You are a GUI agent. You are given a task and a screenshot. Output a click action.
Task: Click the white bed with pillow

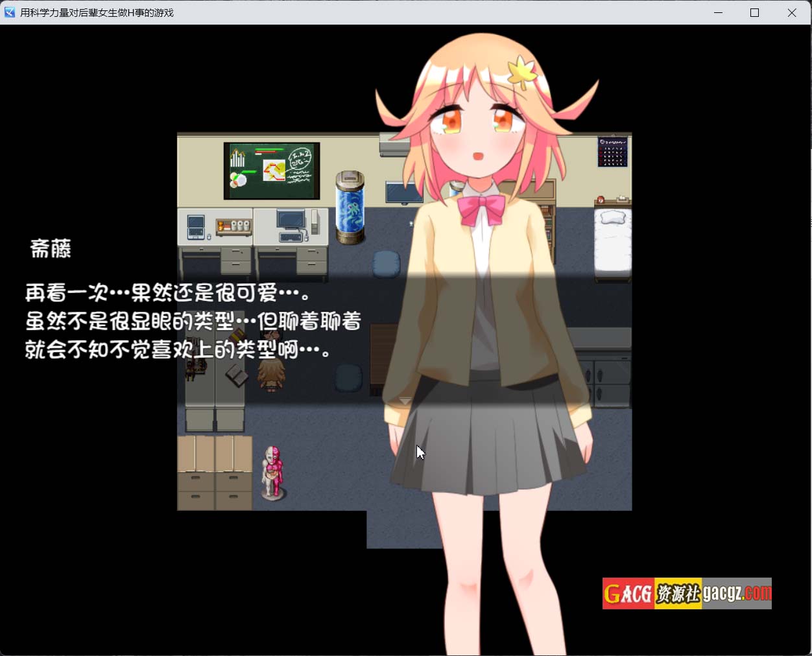[612, 241]
